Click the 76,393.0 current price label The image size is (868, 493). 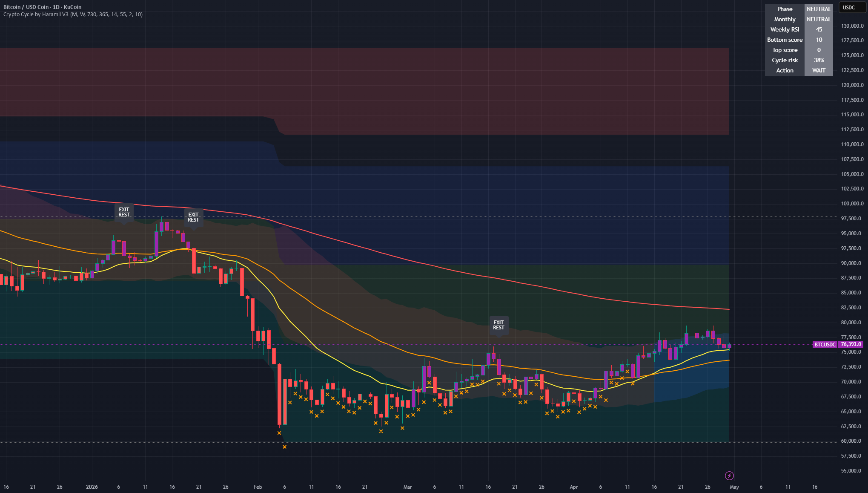851,344
